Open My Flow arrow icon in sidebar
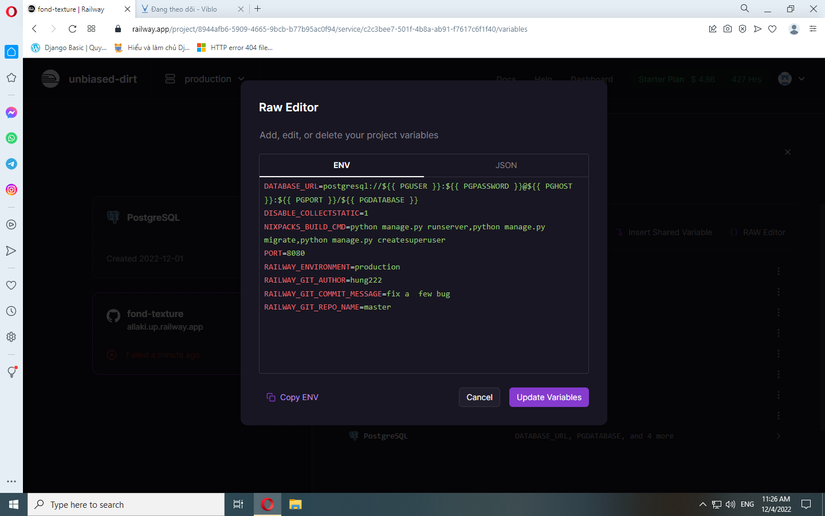 pos(11,251)
